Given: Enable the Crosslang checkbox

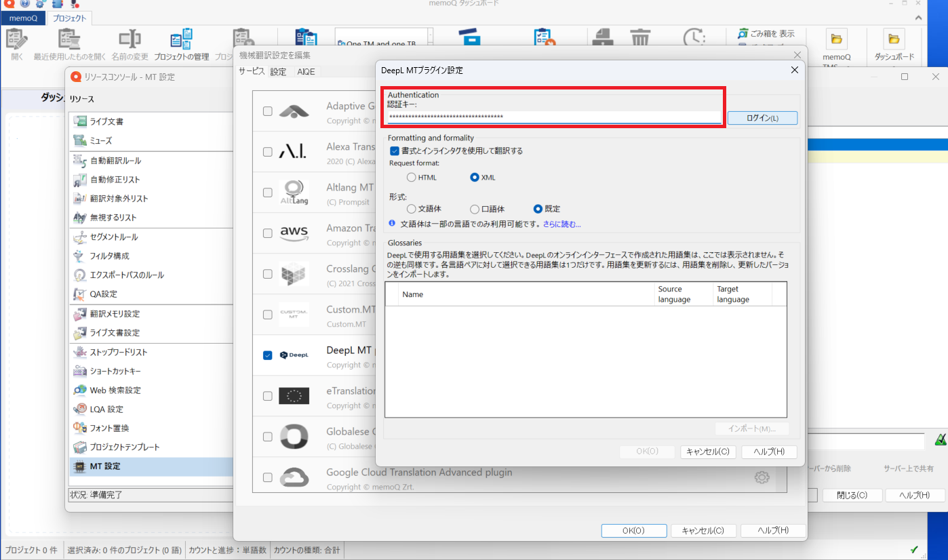Looking at the screenshot, I should coord(267,274).
